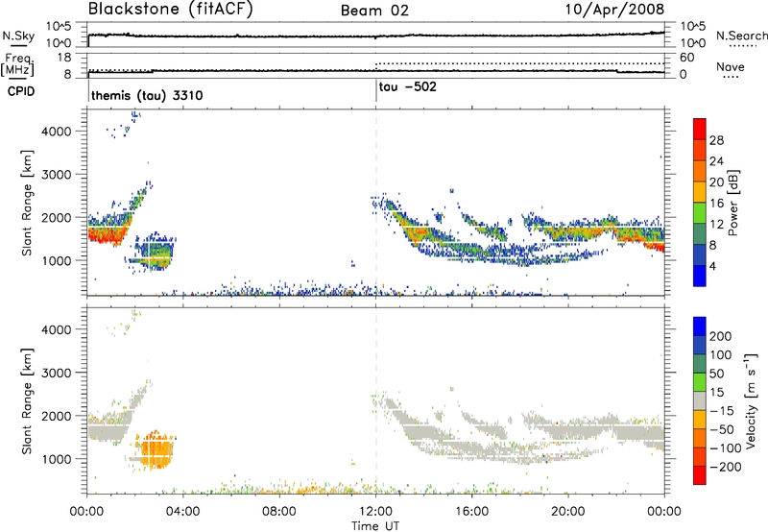This screenshot has height=532, width=768.
Task: Pick the yellow-orange -15 to -50 Velocity colorbar segment
Action: point(700,420)
